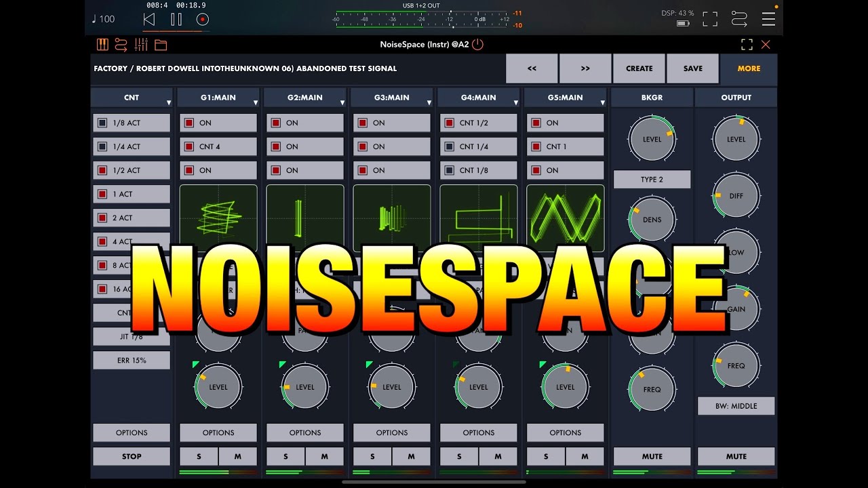Open the MORE menu
This screenshot has width=868, height=488.
(x=749, y=68)
